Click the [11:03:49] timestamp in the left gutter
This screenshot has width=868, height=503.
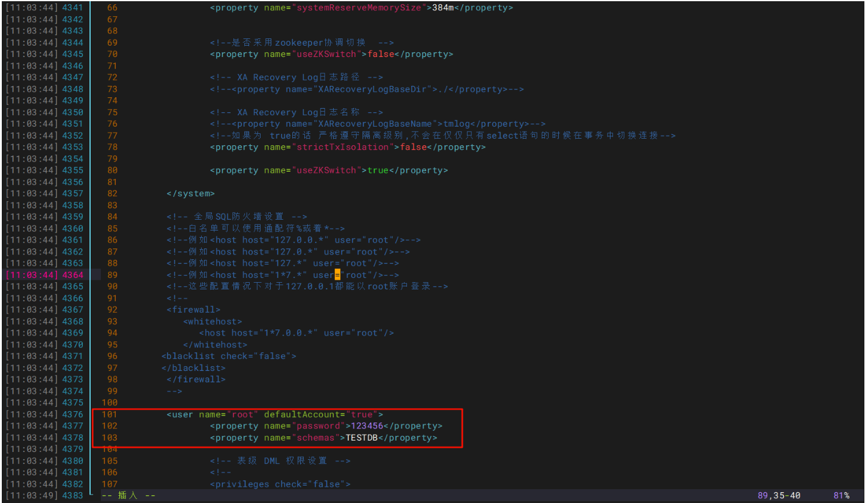click(32, 496)
